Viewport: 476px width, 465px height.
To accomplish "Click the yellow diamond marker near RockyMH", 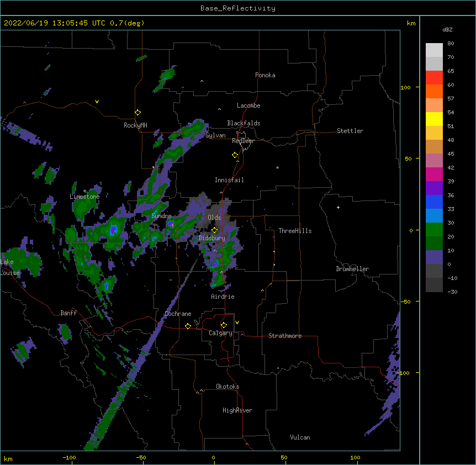I will tap(138, 113).
